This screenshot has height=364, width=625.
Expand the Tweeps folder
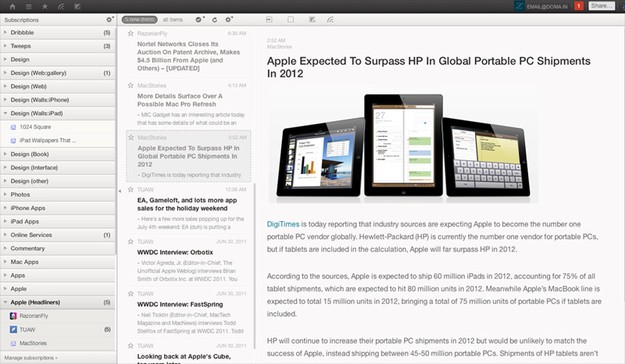point(5,46)
